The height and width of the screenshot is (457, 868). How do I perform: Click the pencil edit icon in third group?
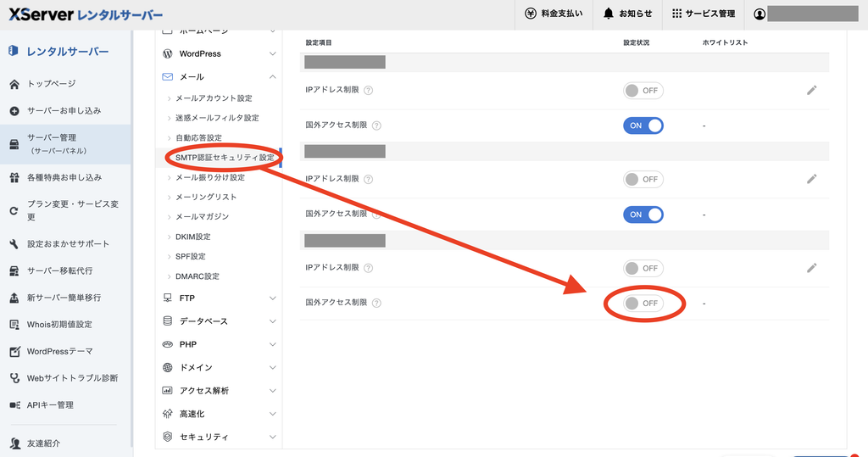pos(811,268)
